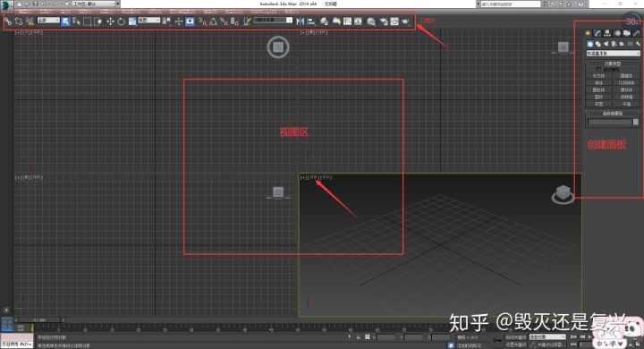Click the 平面 plane button
The height and width of the screenshot is (349, 644).
point(626,104)
